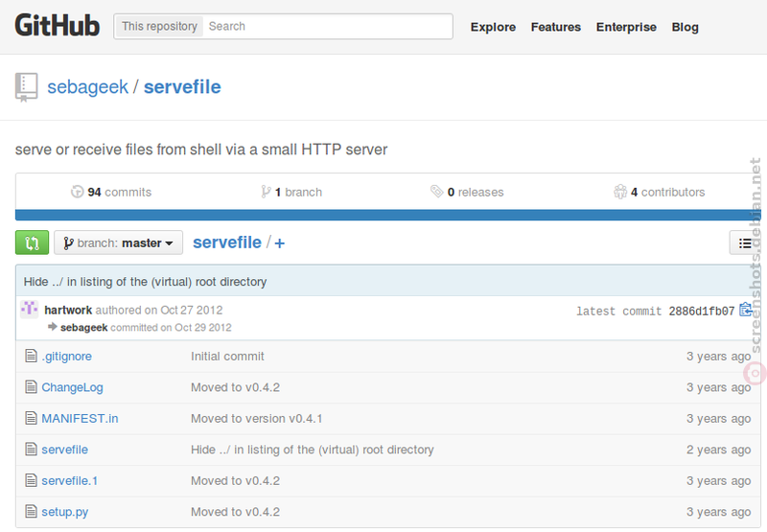Screen dimensions: 767x532
Task: Click the Moved to version v0.4.1 message
Action: pyautogui.click(x=256, y=419)
